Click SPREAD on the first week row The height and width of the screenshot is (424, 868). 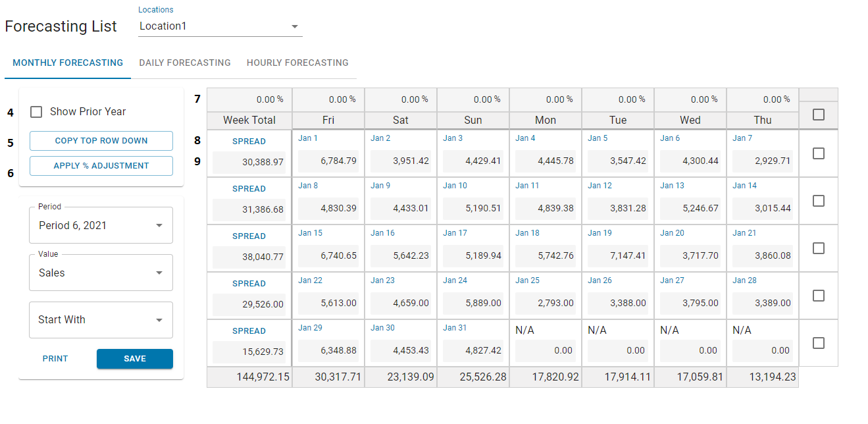coord(249,141)
